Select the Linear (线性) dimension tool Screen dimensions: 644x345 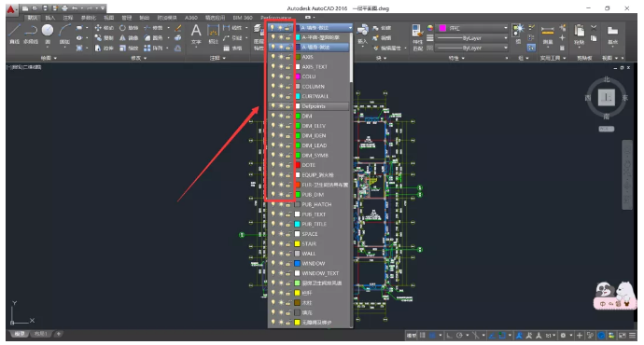[232, 28]
